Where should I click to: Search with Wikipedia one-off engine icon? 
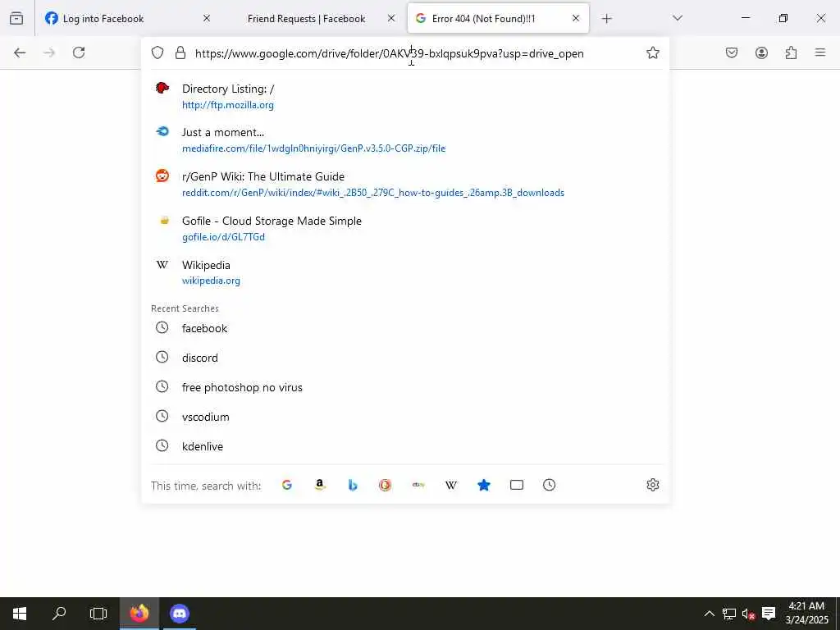coord(451,485)
